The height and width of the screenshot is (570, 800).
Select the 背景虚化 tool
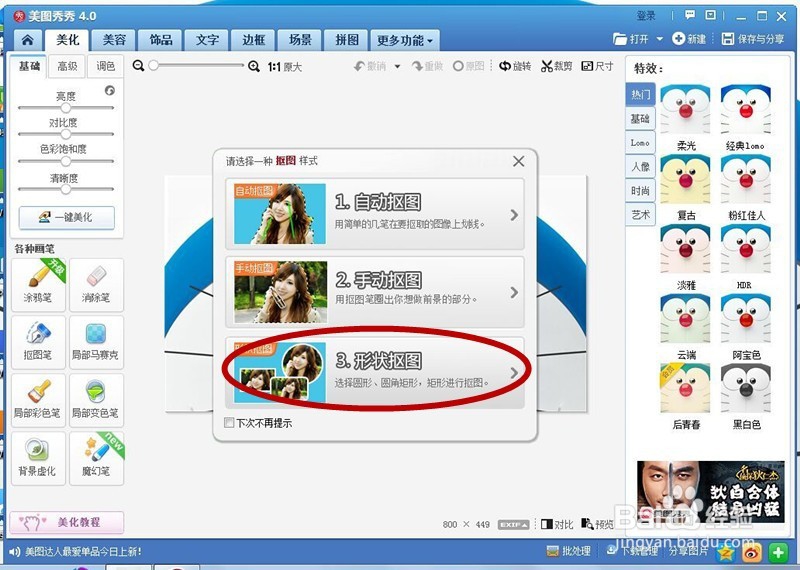coord(38,458)
